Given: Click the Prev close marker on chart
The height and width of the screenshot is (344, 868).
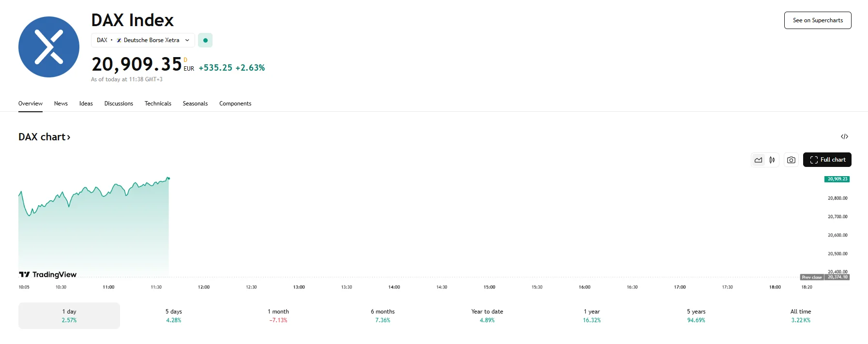Looking at the screenshot, I should coord(812,277).
